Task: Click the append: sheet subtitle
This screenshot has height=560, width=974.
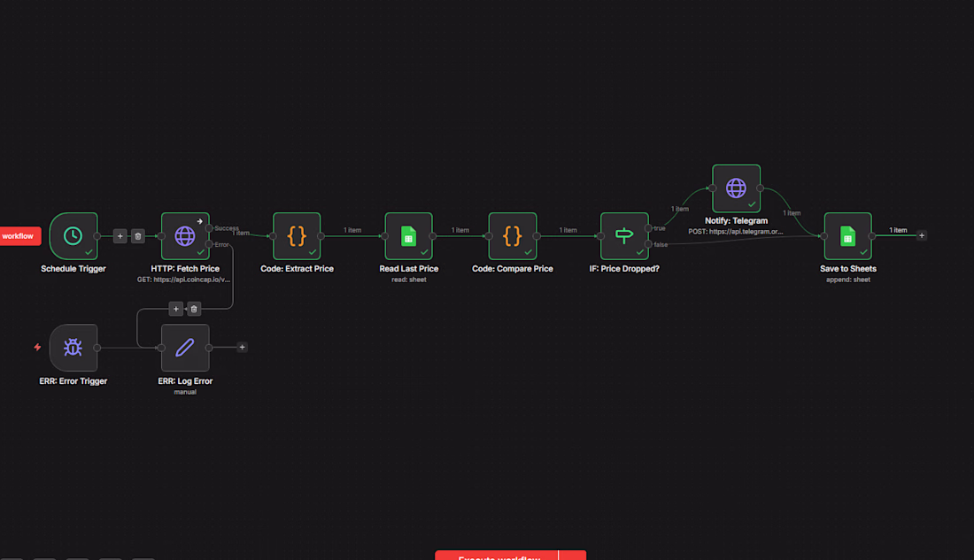Action: [x=848, y=280]
